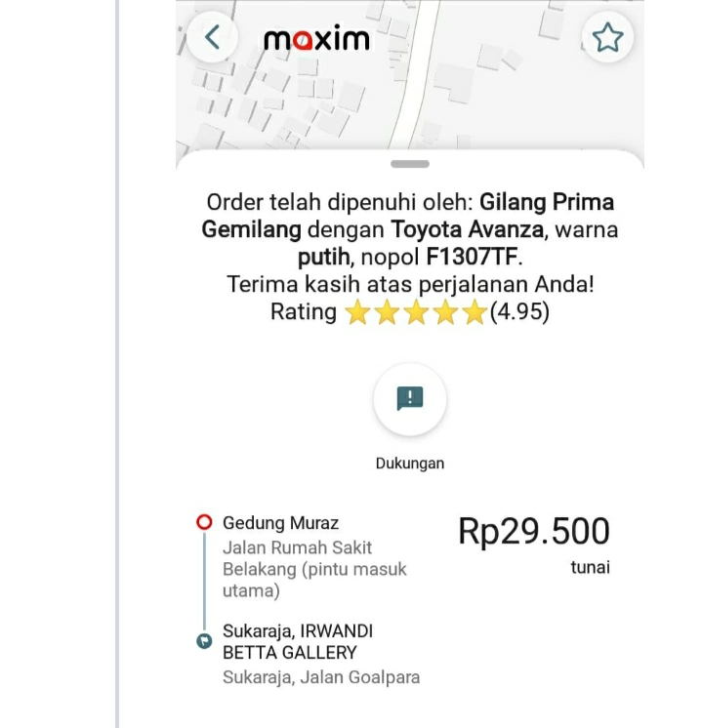702x728 pixels.
Task: Click the map area behind header
Action: tap(469, 88)
